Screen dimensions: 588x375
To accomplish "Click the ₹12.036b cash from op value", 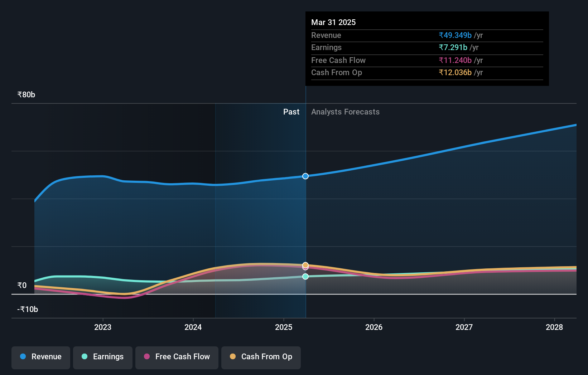I will pyautogui.click(x=455, y=73).
